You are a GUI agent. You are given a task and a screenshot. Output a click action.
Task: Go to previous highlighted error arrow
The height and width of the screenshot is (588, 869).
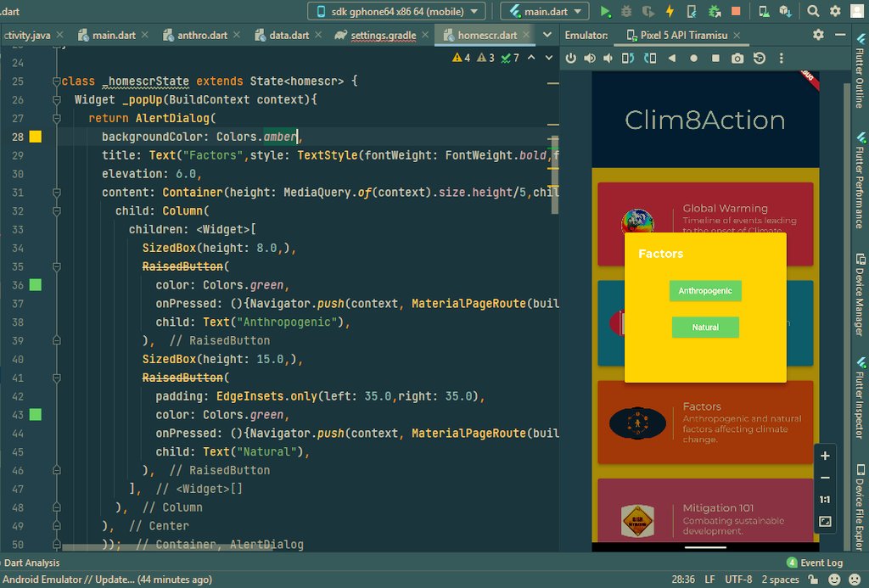click(x=531, y=58)
